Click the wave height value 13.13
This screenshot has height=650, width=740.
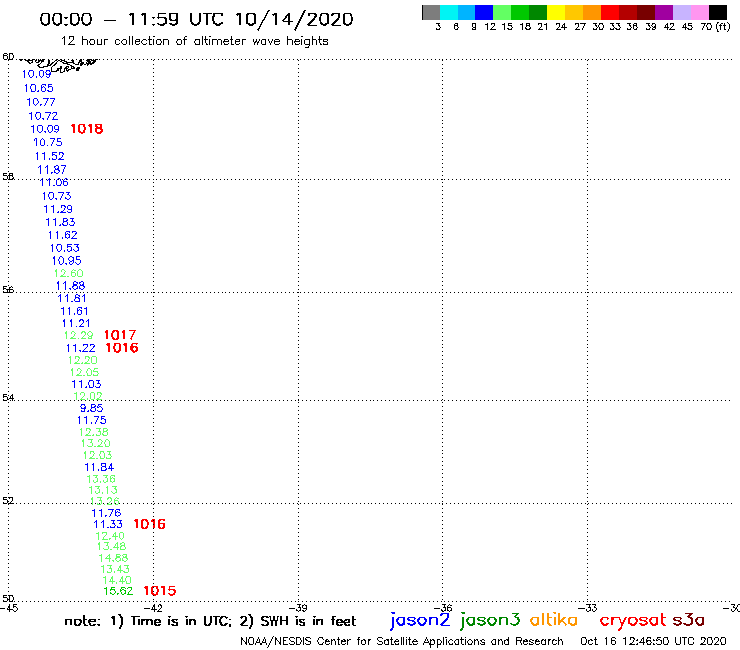pos(103,490)
